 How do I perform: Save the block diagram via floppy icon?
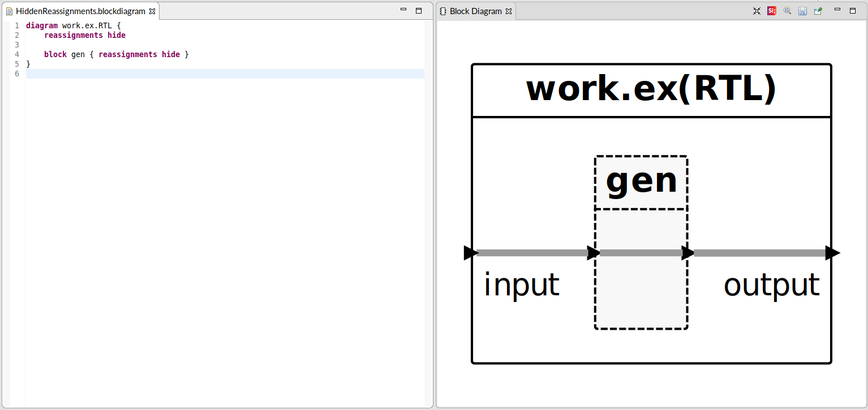(x=802, y=11)
